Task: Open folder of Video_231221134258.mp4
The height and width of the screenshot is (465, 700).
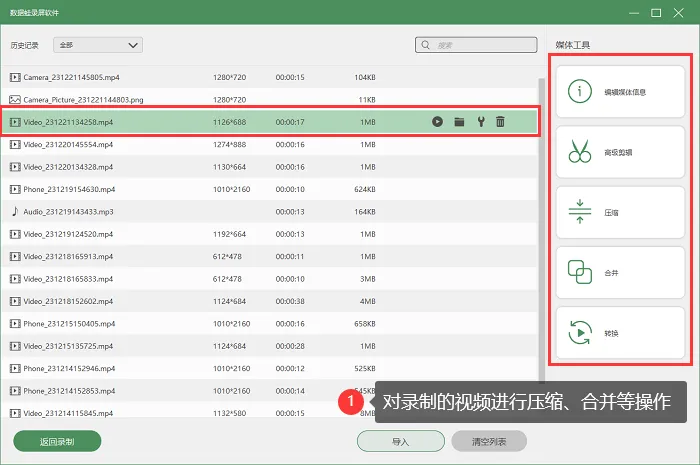Action: click(x=459, y=122)
